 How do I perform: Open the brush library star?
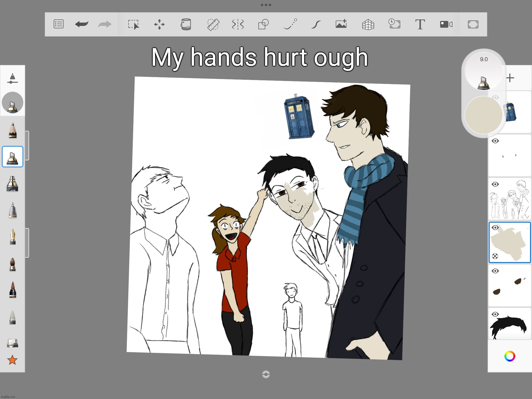point(12,360)
